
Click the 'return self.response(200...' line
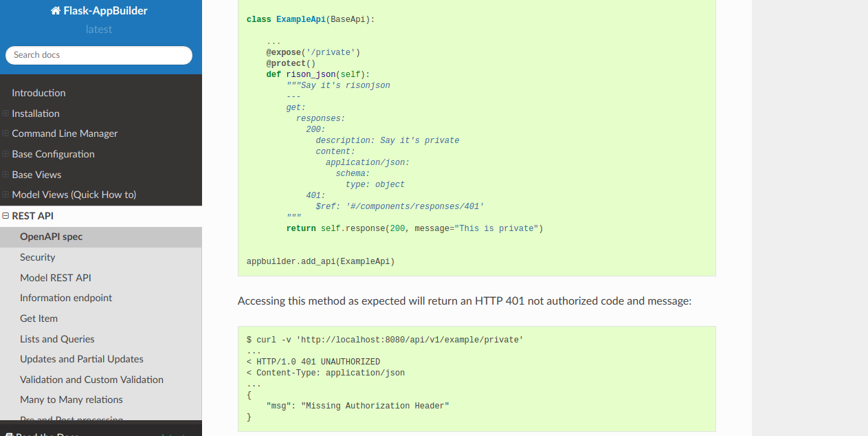415,228
